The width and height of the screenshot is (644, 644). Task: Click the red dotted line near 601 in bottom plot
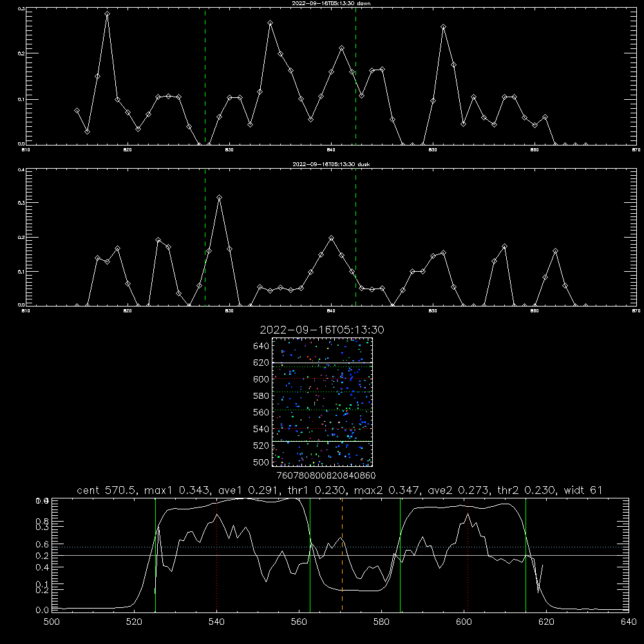(468, 555)
